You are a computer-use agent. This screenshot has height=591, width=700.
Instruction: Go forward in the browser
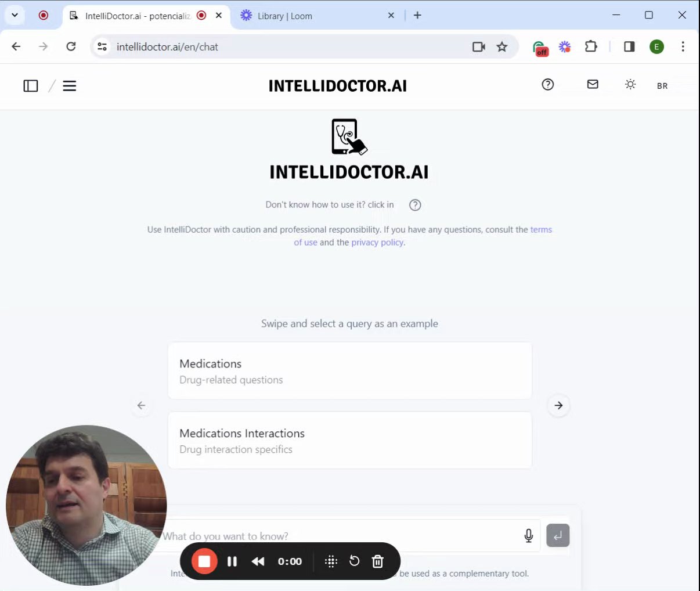44,46
